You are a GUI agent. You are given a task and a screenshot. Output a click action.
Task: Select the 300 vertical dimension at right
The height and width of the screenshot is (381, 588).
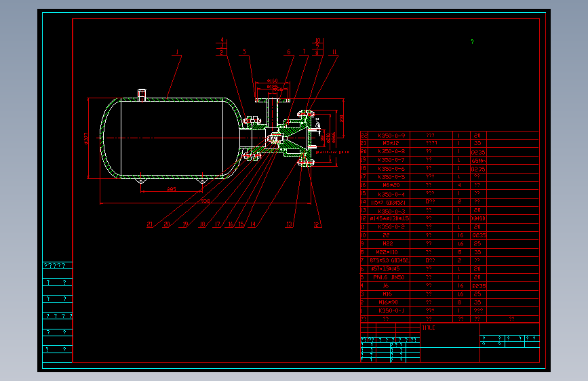(342, 119)
